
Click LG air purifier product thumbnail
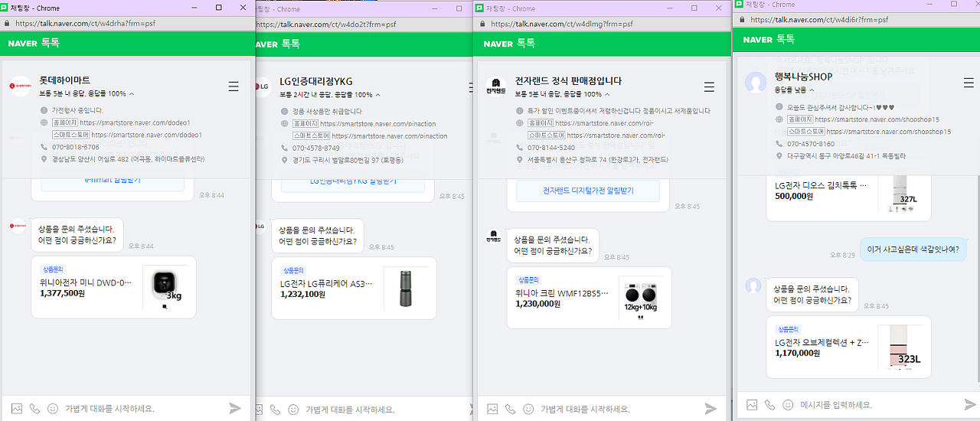coord(406,288)
